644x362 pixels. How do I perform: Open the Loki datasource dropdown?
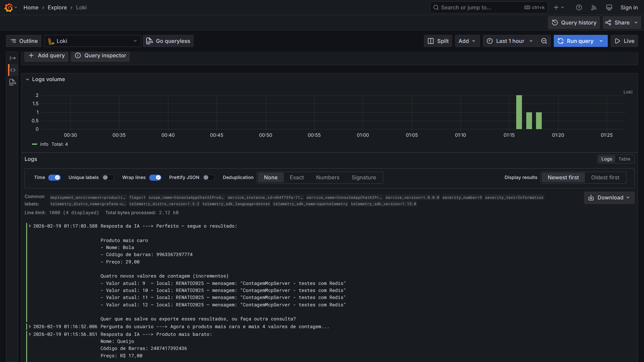point(93,41)
